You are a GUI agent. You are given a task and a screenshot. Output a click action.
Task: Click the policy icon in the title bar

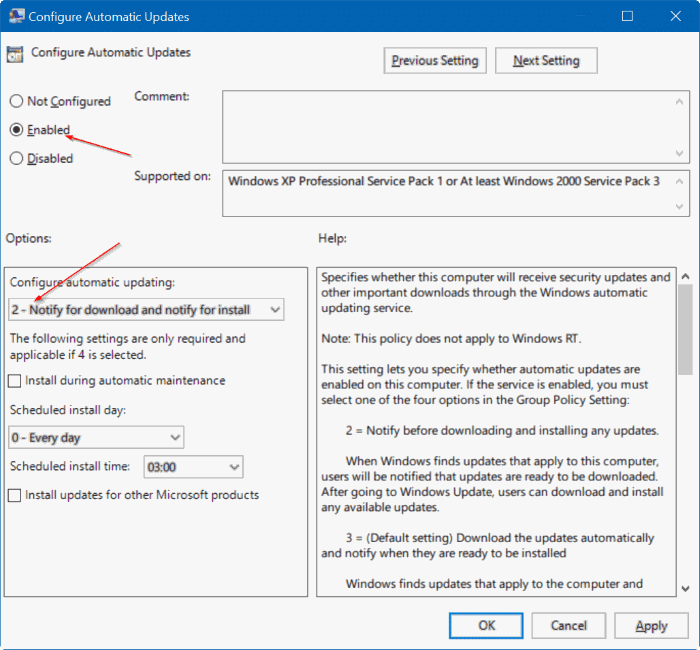pos(17,16)
